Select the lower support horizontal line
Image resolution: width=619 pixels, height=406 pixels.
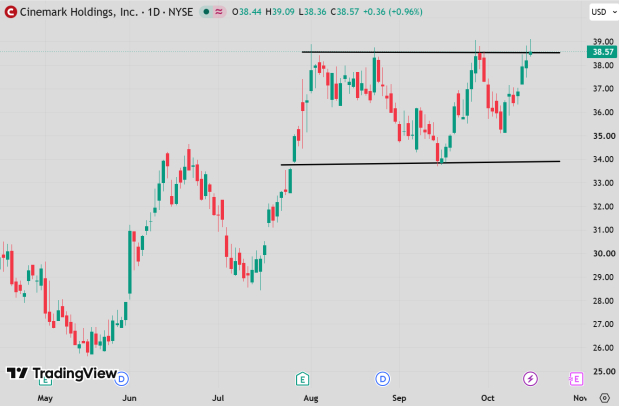pyautogui.click(x=420, y=163)
